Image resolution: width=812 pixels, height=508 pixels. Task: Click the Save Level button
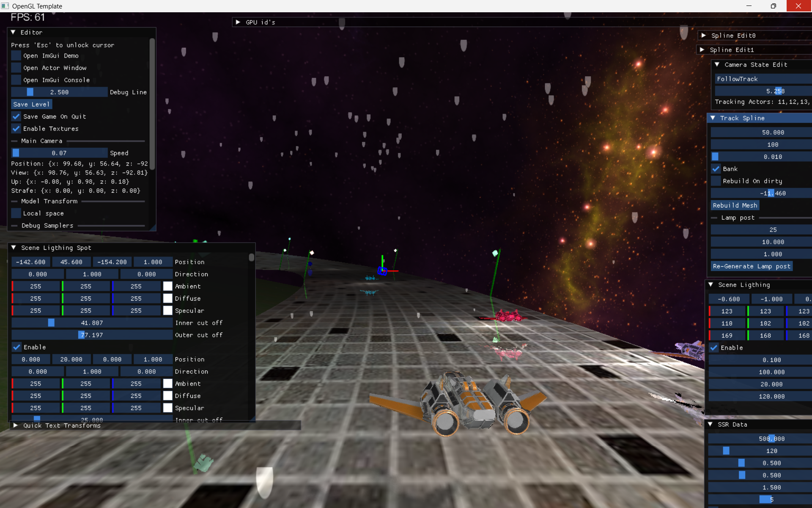32,104
